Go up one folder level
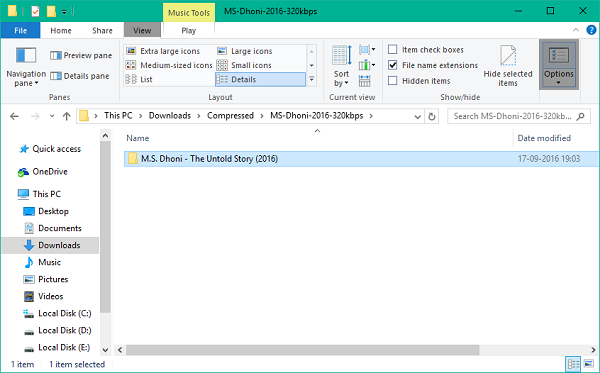The height and width of the screenshot is (373, 600). [67, 116]
